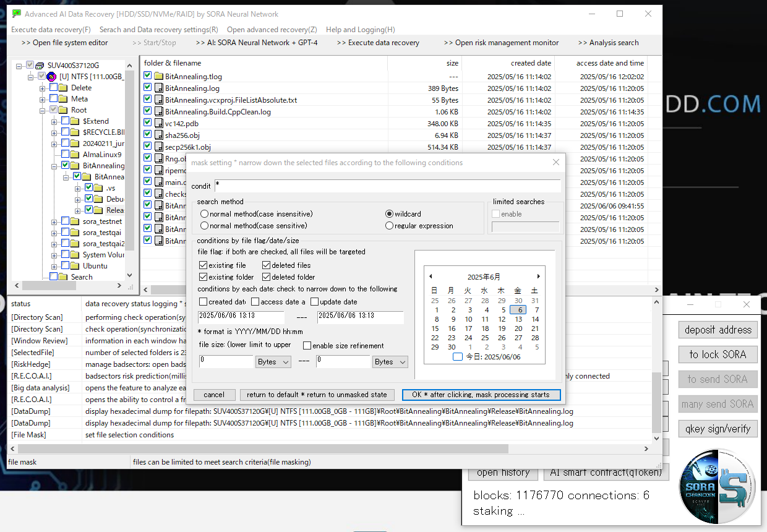Uncheck the deleted folder checkbox
Viewport: 767px width, 532px height.
coord(266,277)
